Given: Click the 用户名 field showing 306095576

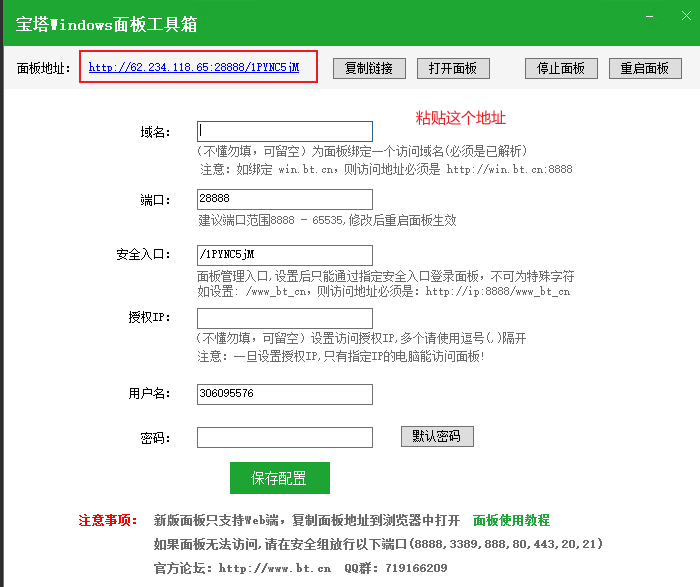Looking at the screenshot, I should tap(285, 394).
